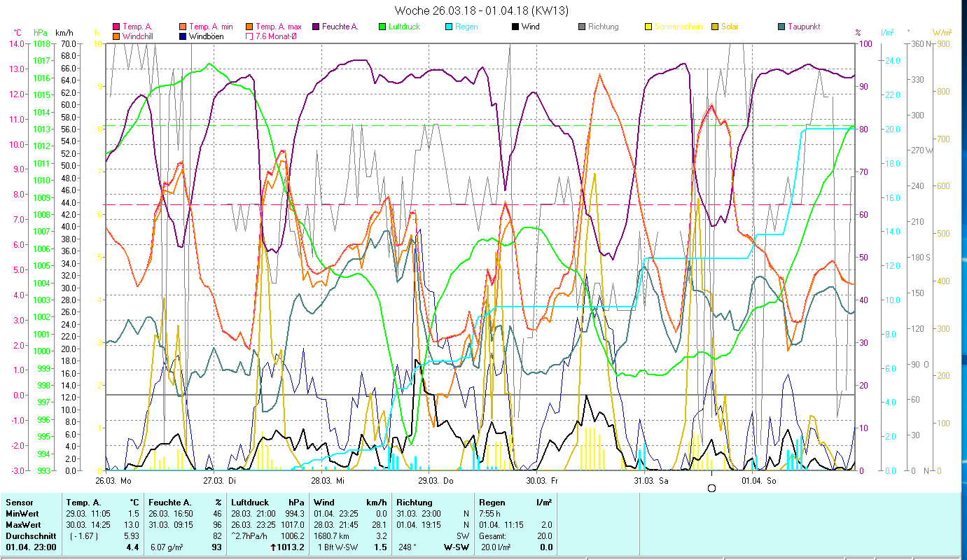Click the dark blue Windböen legend swatch

pos(182,36)
